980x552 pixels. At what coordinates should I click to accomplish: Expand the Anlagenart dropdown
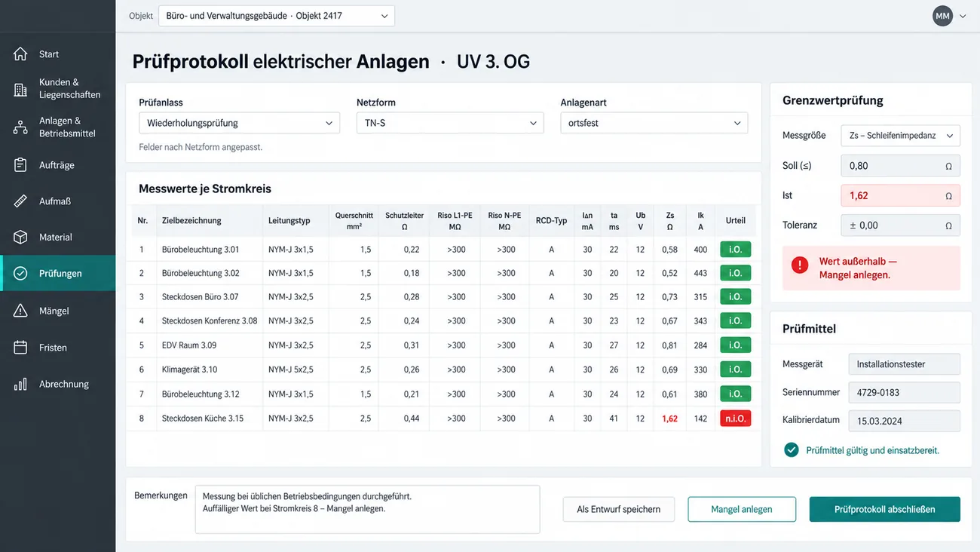(654, 123)
